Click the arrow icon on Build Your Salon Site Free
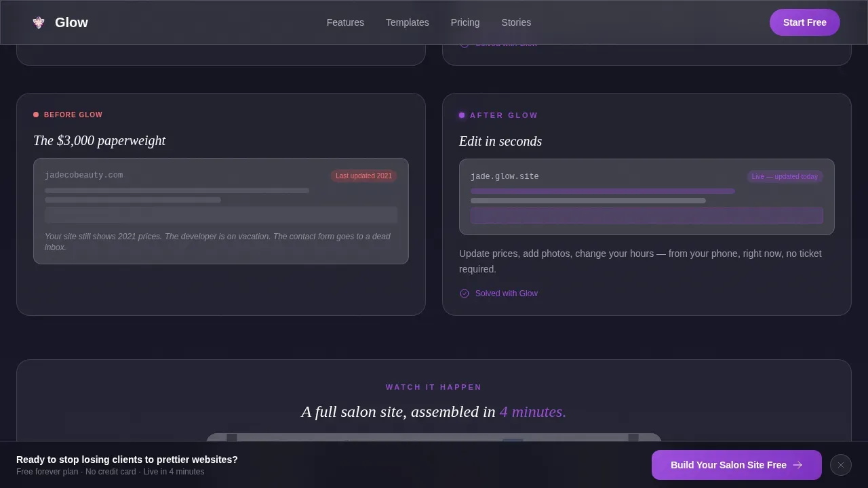Screen dimensions: 868x488 pos(797,465)
